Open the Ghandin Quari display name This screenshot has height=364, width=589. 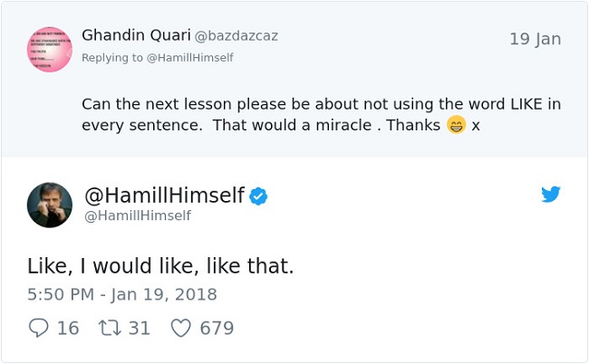pyautogui.click(x=136, y=35)
